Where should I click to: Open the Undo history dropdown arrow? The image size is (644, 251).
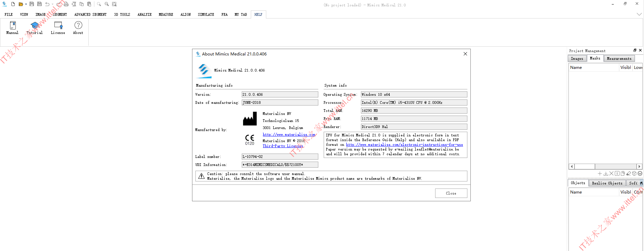pos(52,4)
